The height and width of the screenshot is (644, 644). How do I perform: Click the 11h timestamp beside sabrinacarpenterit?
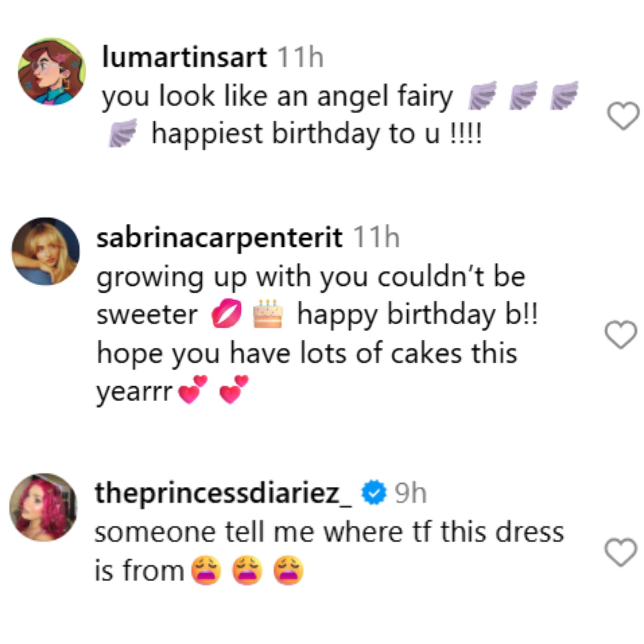pos(376,238)
